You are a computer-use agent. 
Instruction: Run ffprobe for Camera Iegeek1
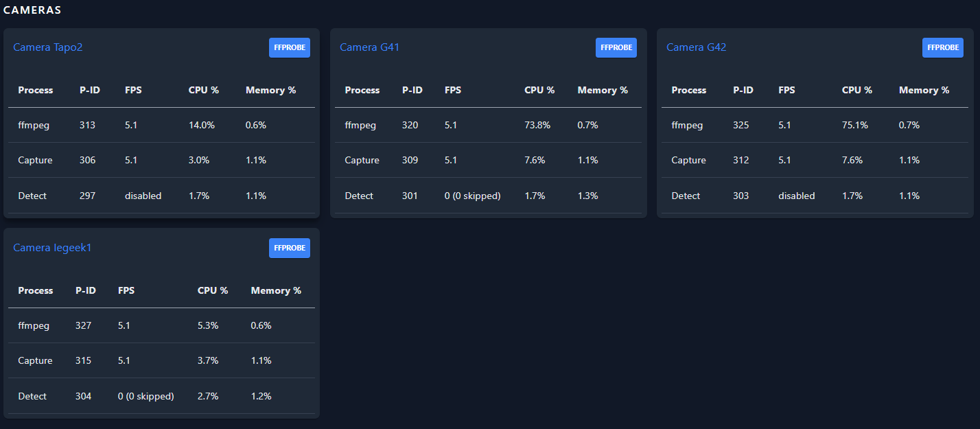[x=289, y=248]
